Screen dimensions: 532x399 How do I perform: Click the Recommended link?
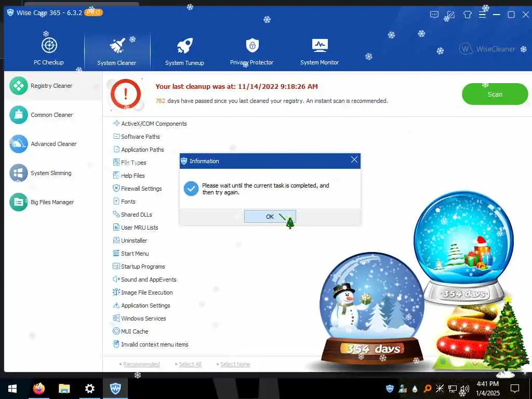click(141, 364)
